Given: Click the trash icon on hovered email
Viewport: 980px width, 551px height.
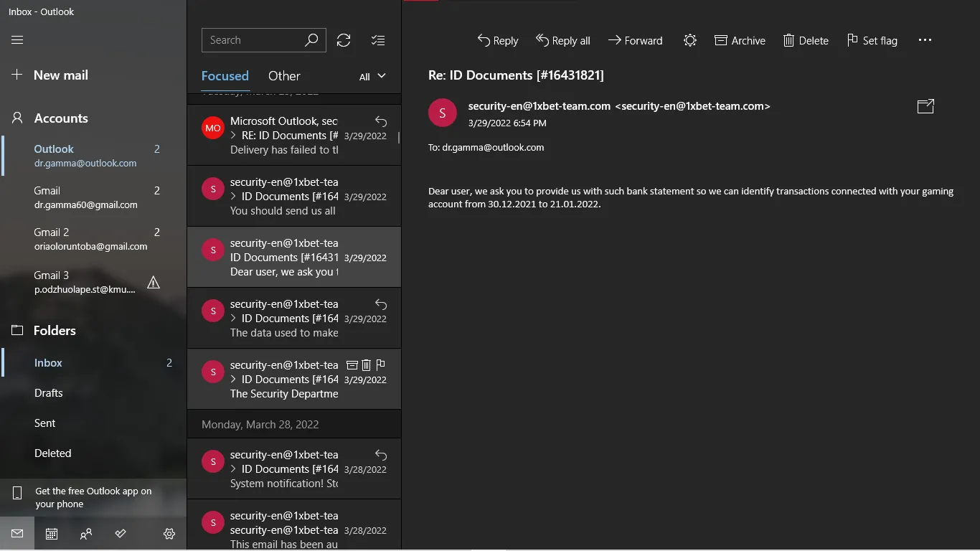Looking at the screenshot, I should pyautogui.click(x=366, y=365).
